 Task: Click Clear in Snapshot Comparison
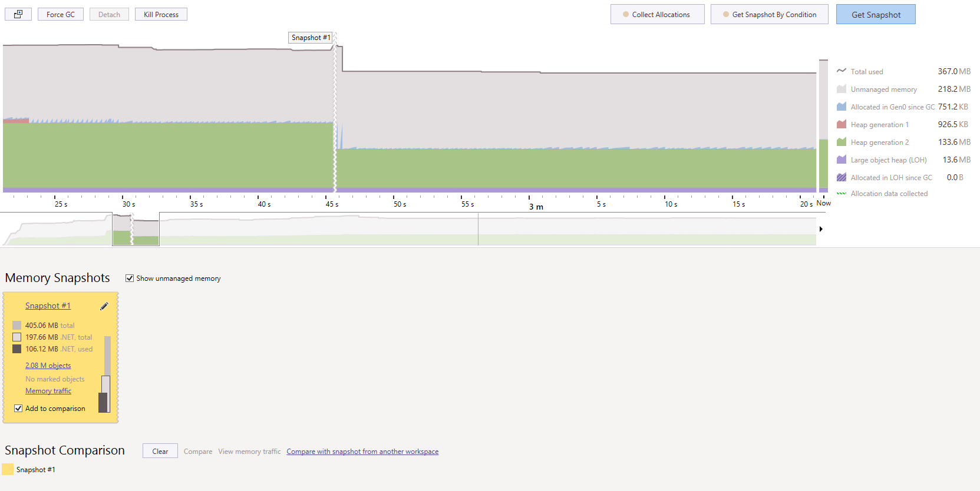[160, 452]
